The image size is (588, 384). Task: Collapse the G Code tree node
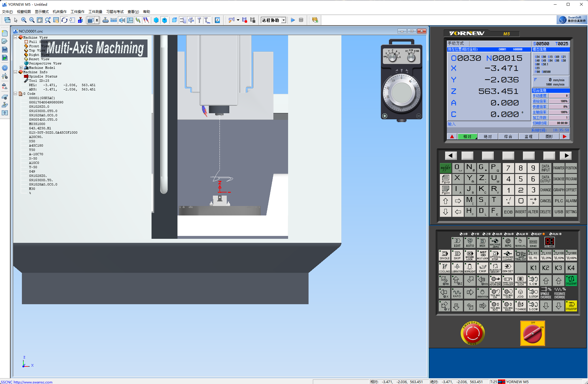click(x=16, y=94)
